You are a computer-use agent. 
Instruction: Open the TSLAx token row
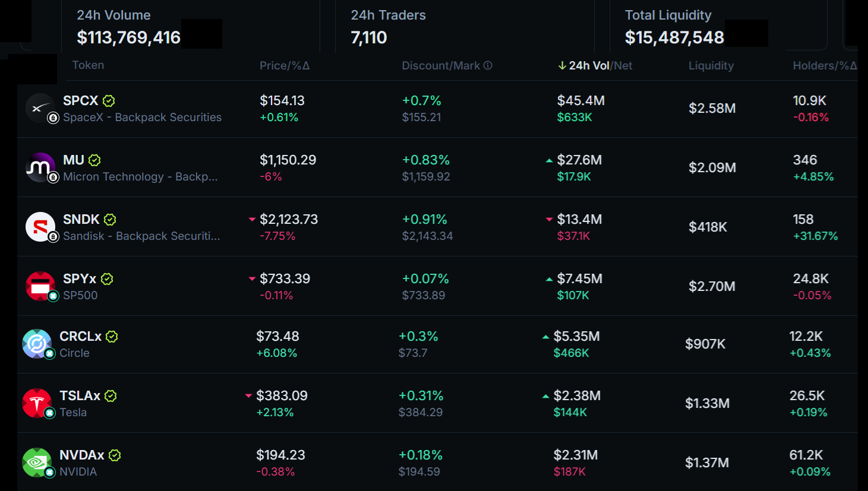tap(437, 403)
